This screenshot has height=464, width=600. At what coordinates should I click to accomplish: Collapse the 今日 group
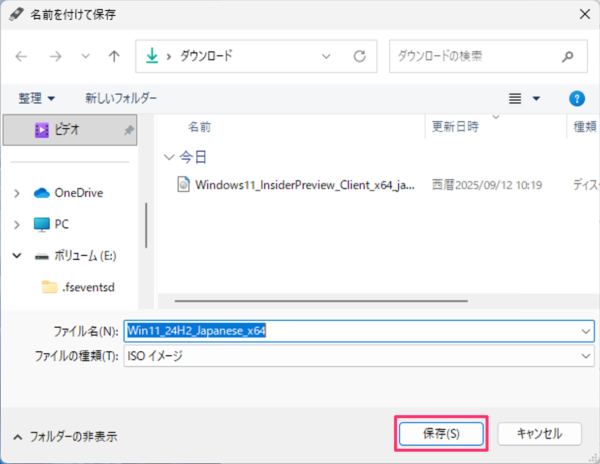click(x=169, y=157)
